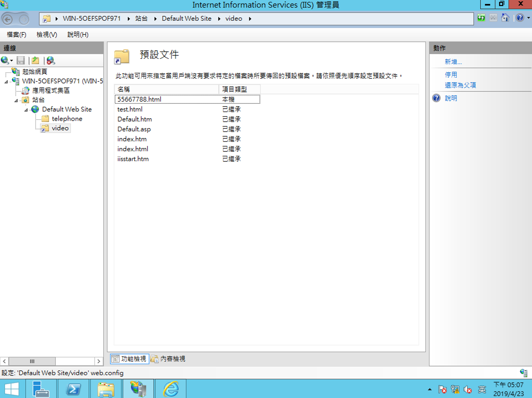
Task: Select index.htm in the list
Action: click(x=132, y=139)
